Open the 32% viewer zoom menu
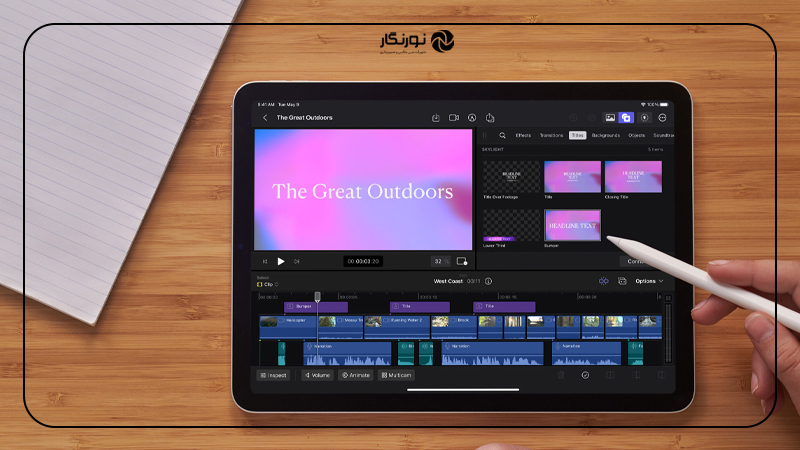The width and height of the screenshot is (800, 450). click(441, 261)
